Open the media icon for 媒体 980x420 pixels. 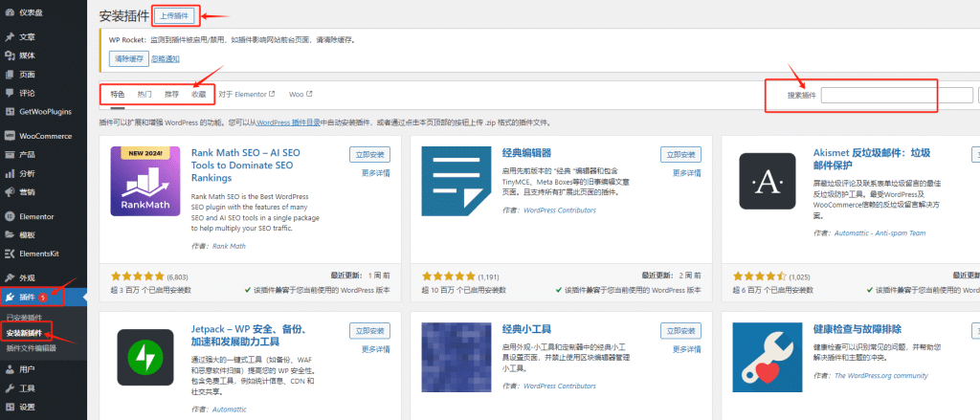point(10,55)
